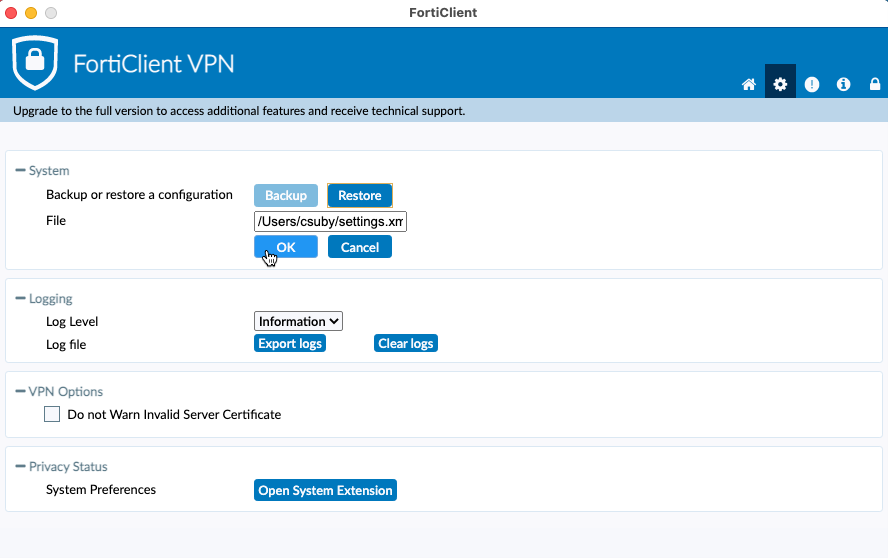The image size is (888, 558).
Task: Click the 'File' label
Action: click(56, 220)
